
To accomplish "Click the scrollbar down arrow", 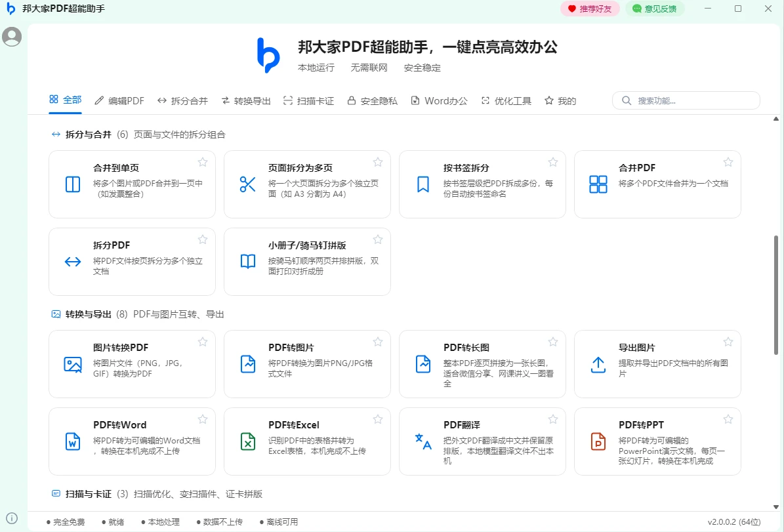I will 776,506.
